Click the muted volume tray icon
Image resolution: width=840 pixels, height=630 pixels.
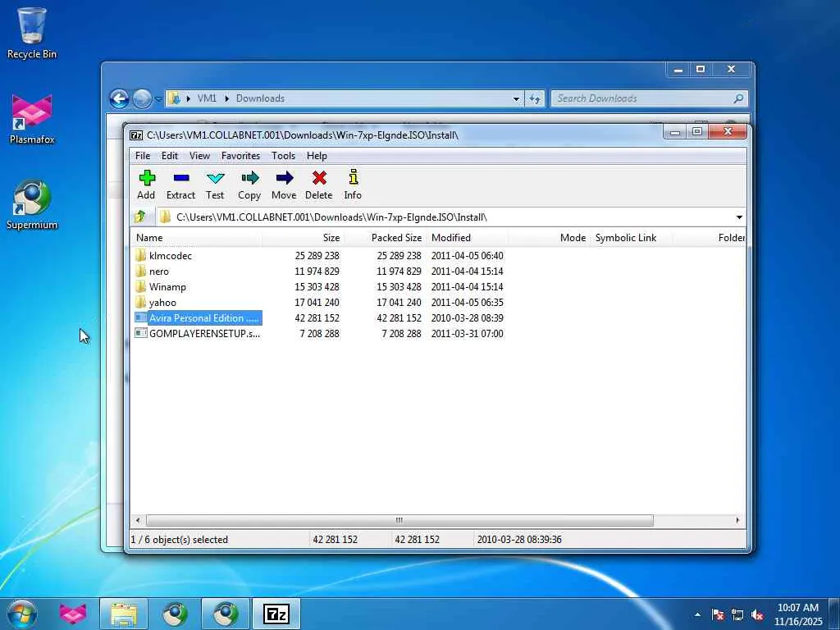click(x=757, y=614)
